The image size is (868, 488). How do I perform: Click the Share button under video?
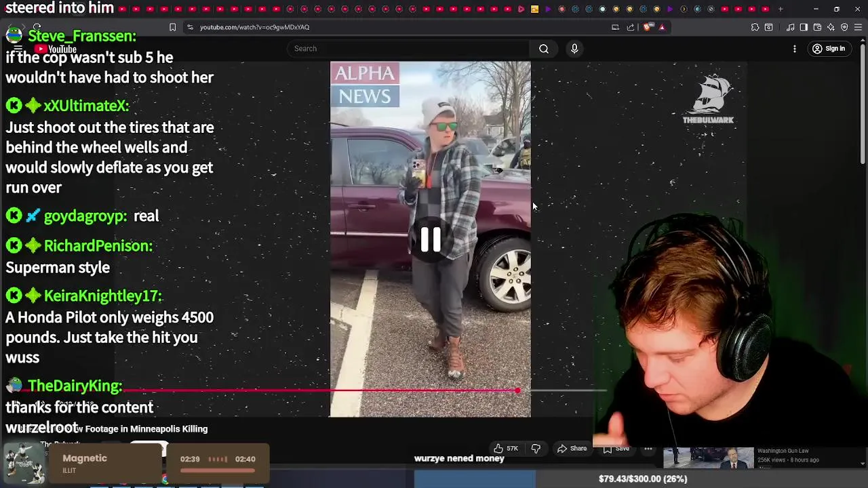572,449
